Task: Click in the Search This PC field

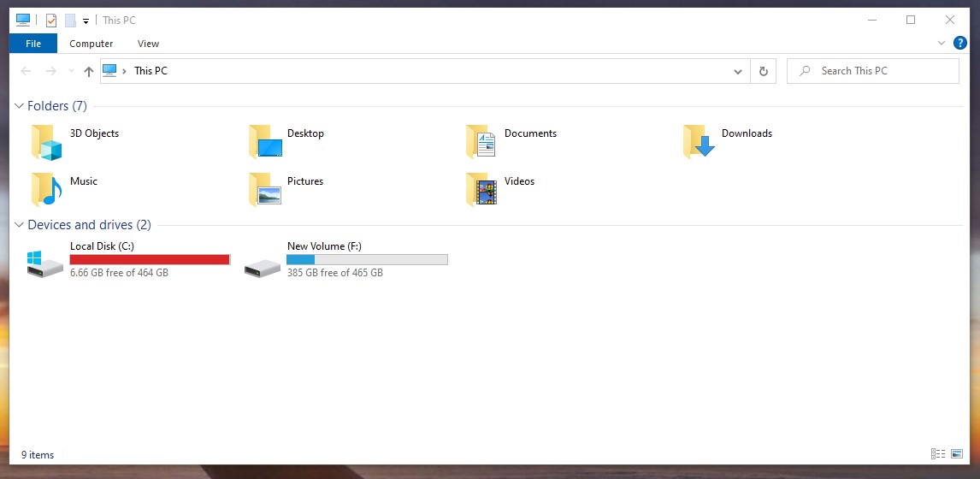Action: [x=872, y=71]
